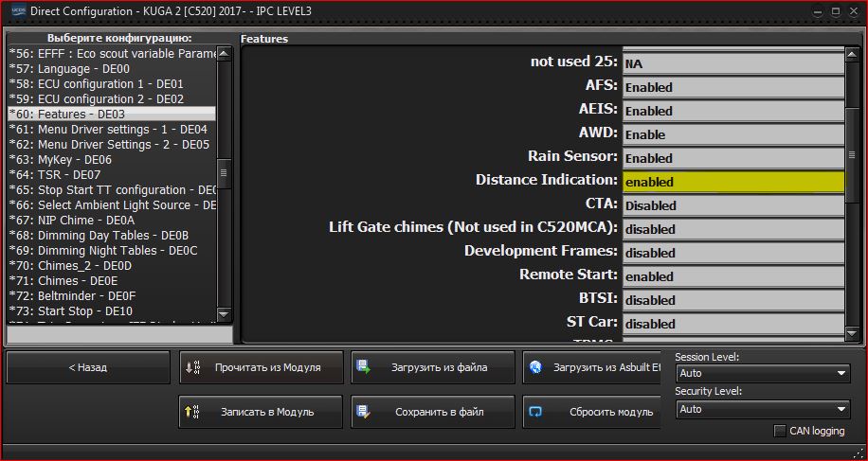Viewport: 868px width, 461px height.
Task: Click the save-to-file icon (Сохранить в файл)
Action: tap(364, 412)
